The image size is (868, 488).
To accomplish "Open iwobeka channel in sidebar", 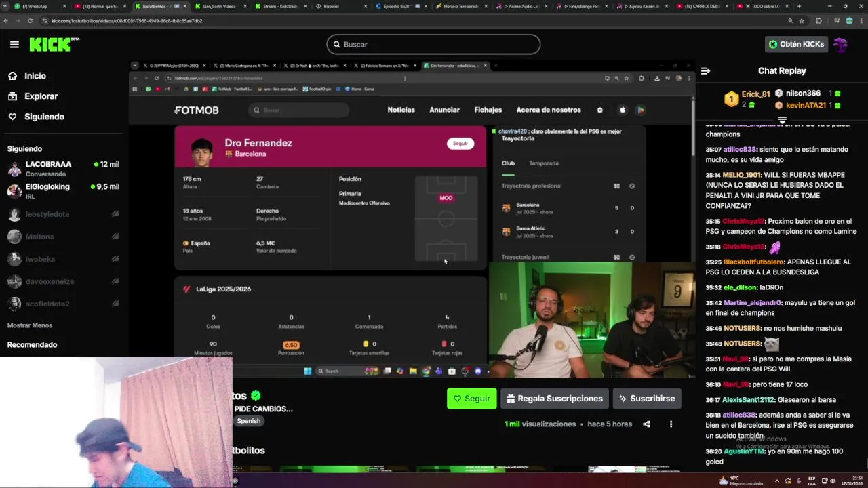I will (63, 259).
